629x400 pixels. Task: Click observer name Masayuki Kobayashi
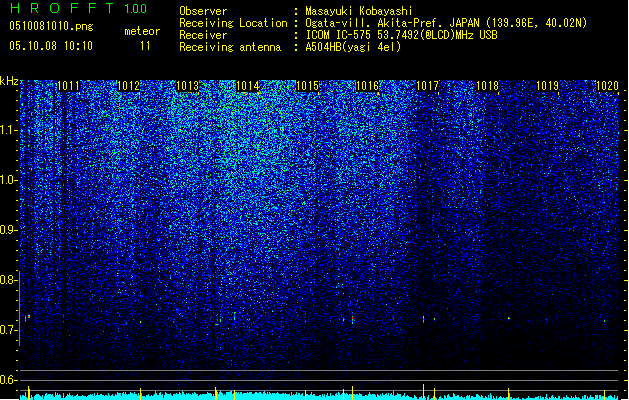point(359,11)
